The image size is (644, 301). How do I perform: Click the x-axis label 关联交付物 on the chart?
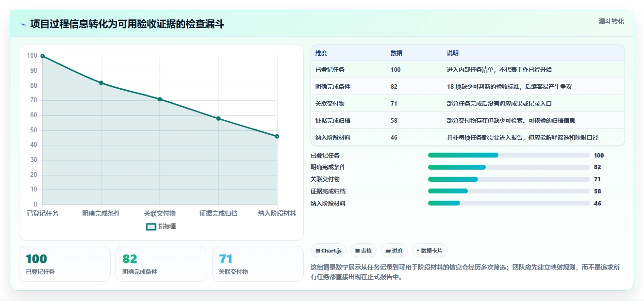coord(160,213)
